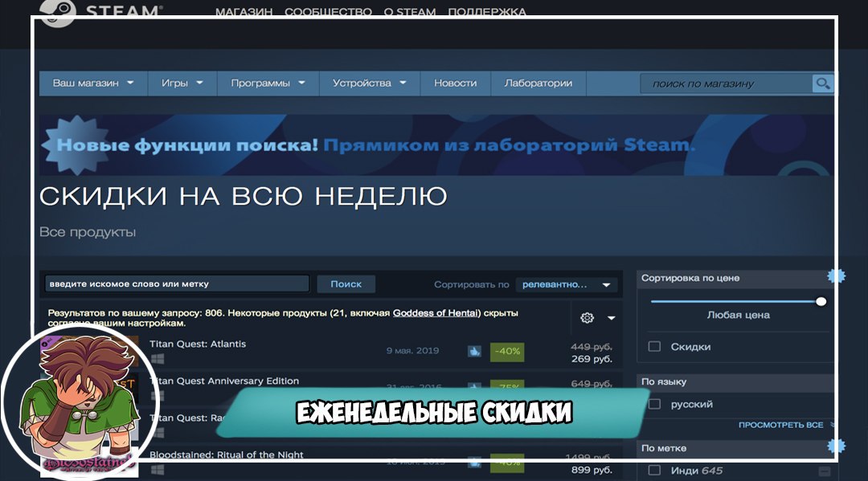The height and width of the screenshot is (481, 868).
Task: Open the О STEAM top menu
Action: pyautogui.click(x=410, y=11)
